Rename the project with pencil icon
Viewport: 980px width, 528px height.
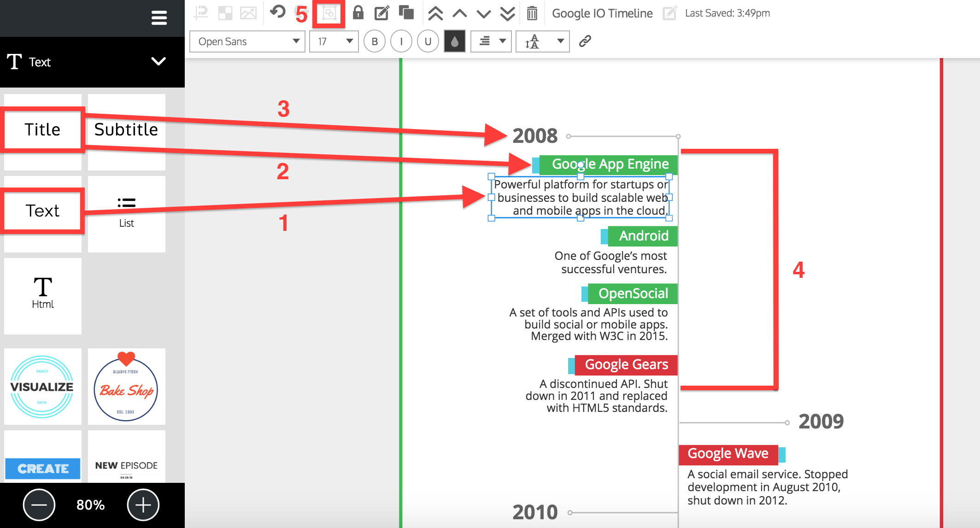[669, 13]
